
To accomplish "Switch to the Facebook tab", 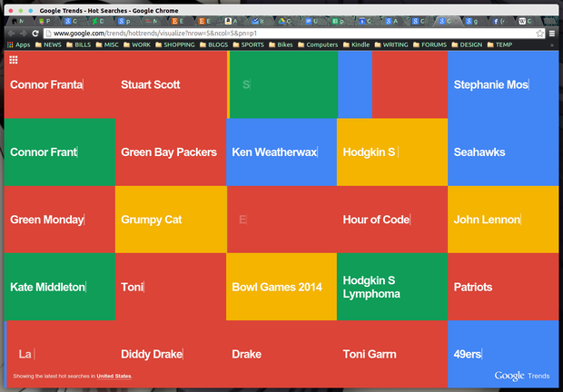I will point(499,21).
